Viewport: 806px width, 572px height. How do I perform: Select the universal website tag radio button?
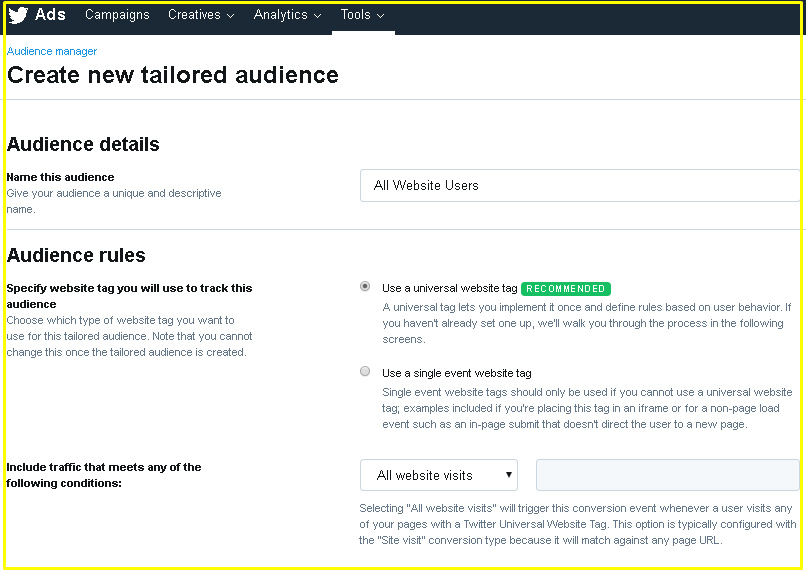tap(365, 286)
